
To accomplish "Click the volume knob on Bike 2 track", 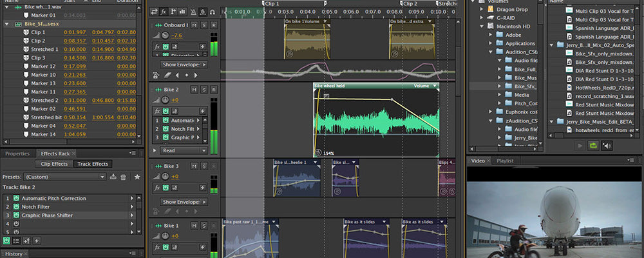I will click(166, 100).
